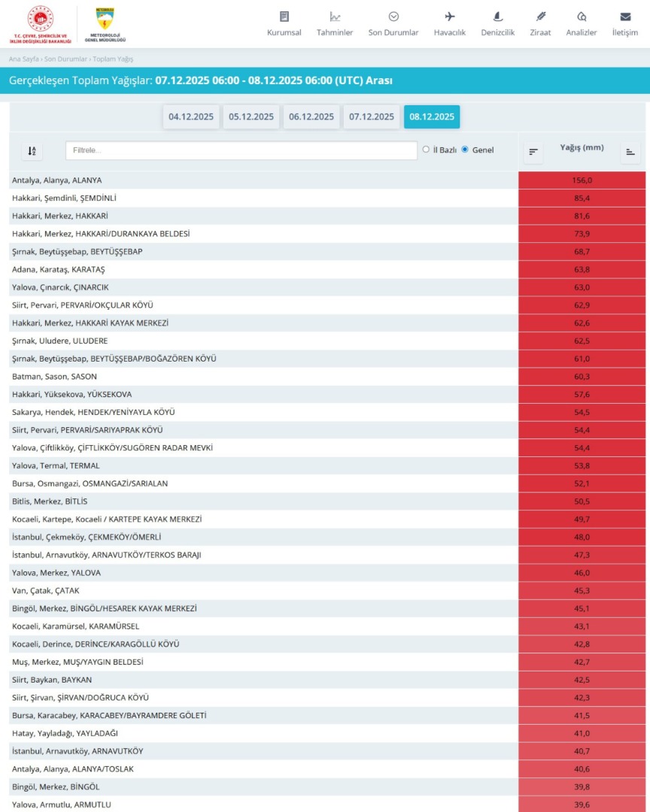
Task: Open the Son Durumlar menu
Action: [393, 24]
